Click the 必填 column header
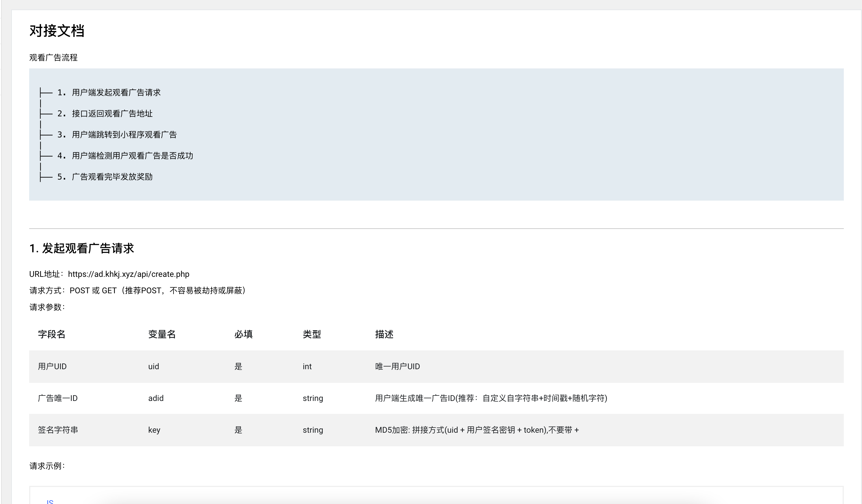Viewport: 862px width, 504px height. click(x=244, y=334)
